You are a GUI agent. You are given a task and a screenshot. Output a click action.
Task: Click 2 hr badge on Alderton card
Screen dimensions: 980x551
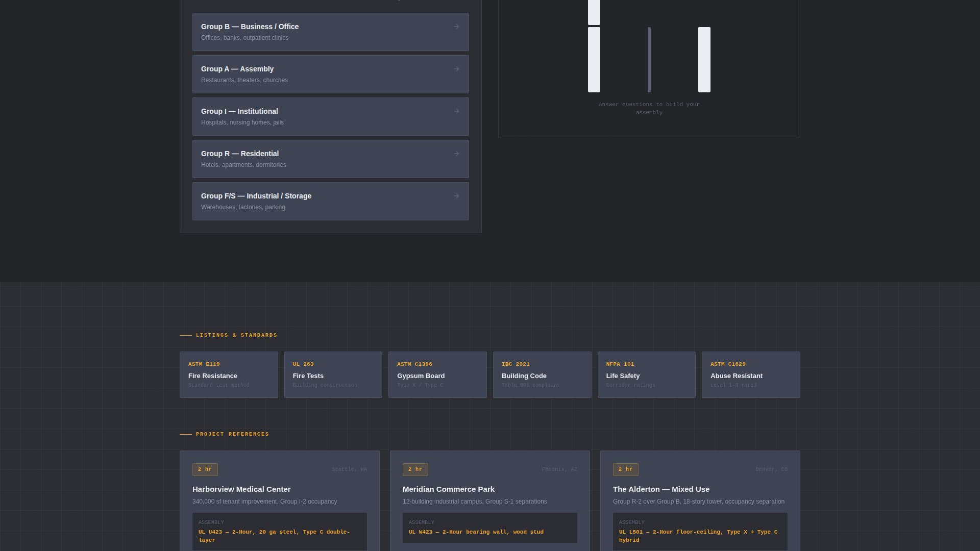pos(626,469)
